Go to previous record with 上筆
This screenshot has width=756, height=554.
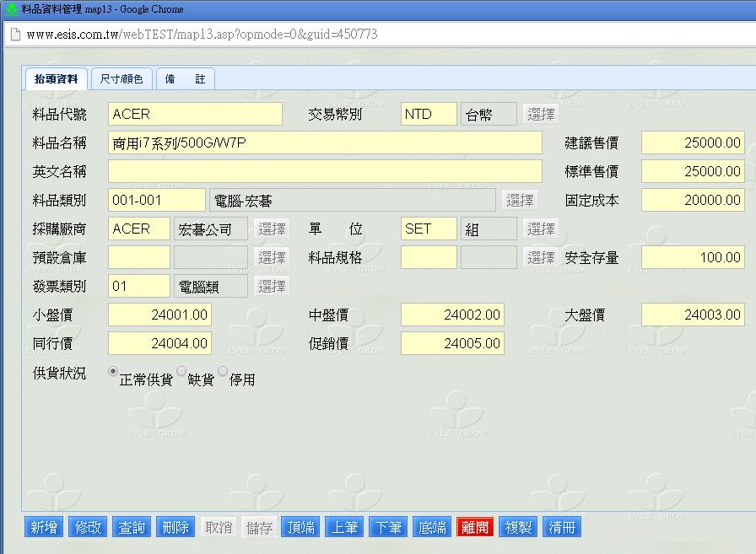[344, 528]
